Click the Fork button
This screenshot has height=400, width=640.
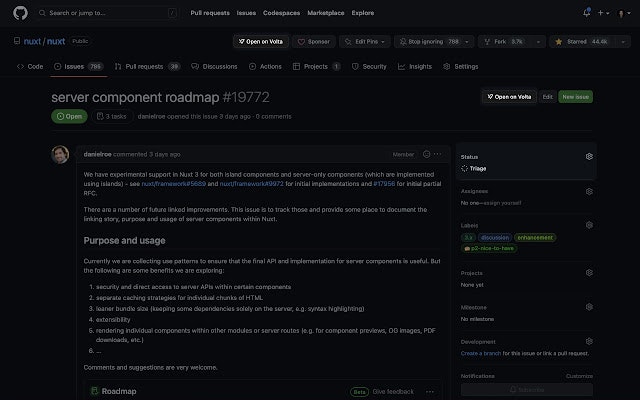[504, 42]
